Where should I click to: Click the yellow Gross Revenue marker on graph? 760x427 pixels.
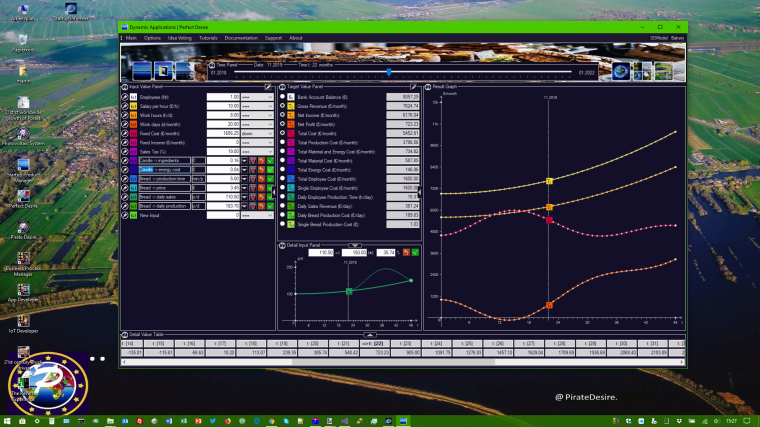[549, 181]
